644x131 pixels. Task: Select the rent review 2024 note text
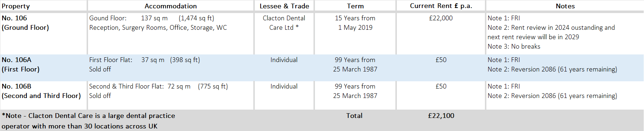click(551, 32)
